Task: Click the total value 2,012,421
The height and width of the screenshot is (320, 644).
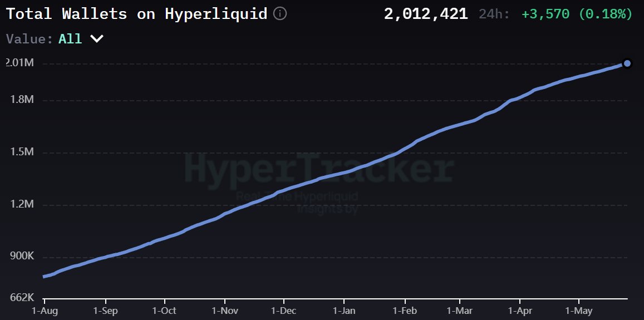Action: [x=426, y=14]
